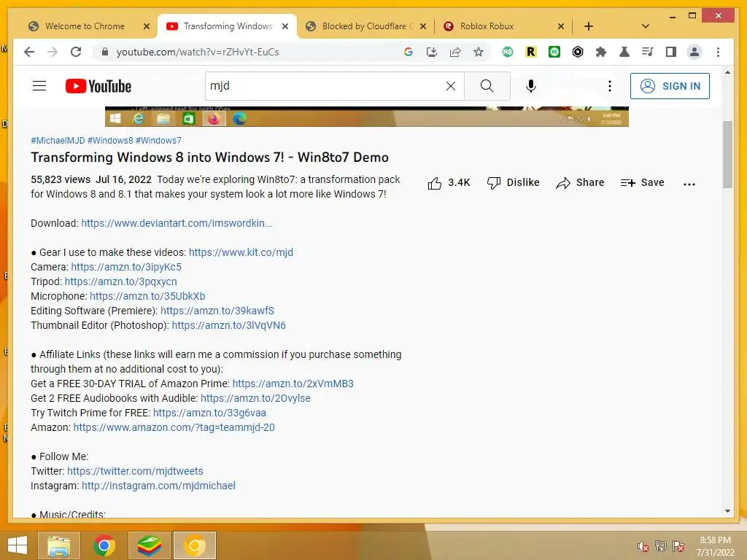
Task: Open the deviantart download link
Action: click(x=177, y=223)
